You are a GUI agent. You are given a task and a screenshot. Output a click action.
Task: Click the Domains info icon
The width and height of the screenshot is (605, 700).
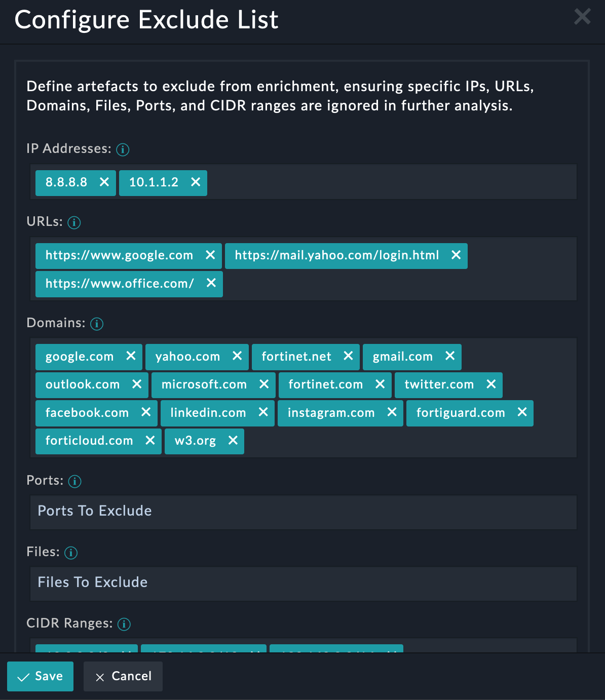[x=97, y=324]
